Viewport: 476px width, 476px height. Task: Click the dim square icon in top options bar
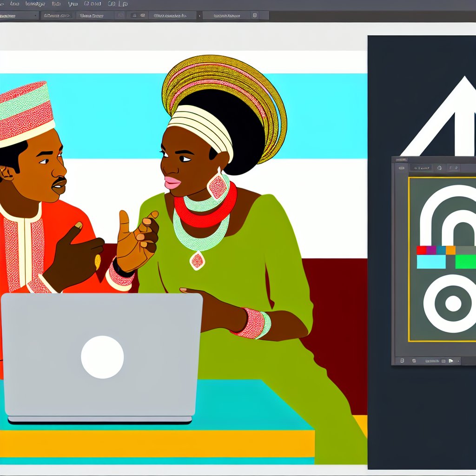pos(121,15)
